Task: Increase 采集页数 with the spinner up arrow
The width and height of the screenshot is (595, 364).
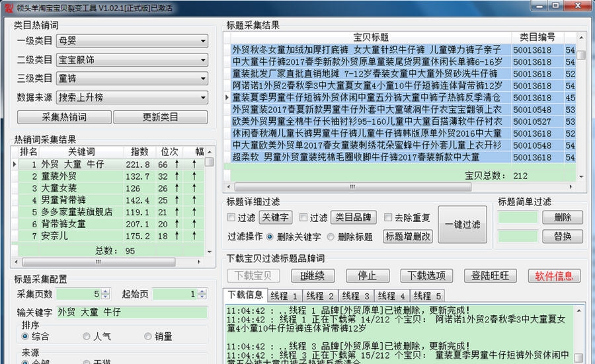Action: click(x=106, y=291)
